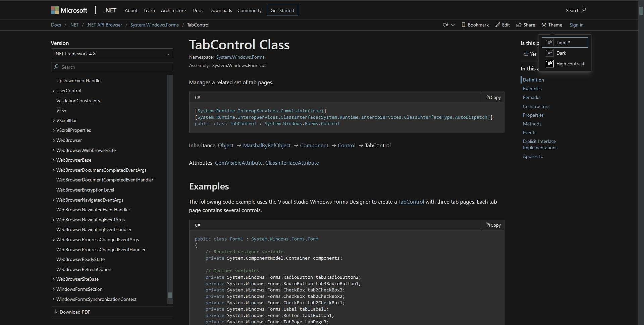Click the Light theme preview icon

pyautogui.click(x=549, y=43)
